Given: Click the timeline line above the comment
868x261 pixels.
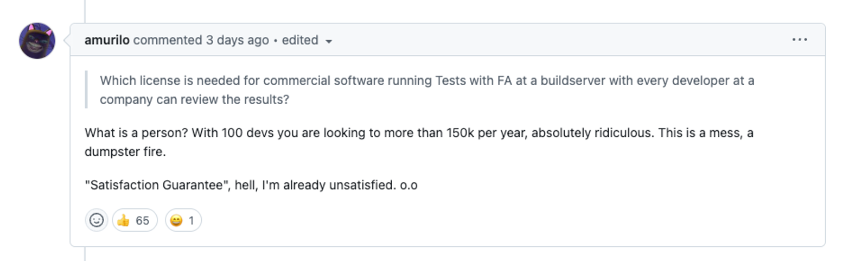Looking at the screenshot, I should [x=85, y=11].
